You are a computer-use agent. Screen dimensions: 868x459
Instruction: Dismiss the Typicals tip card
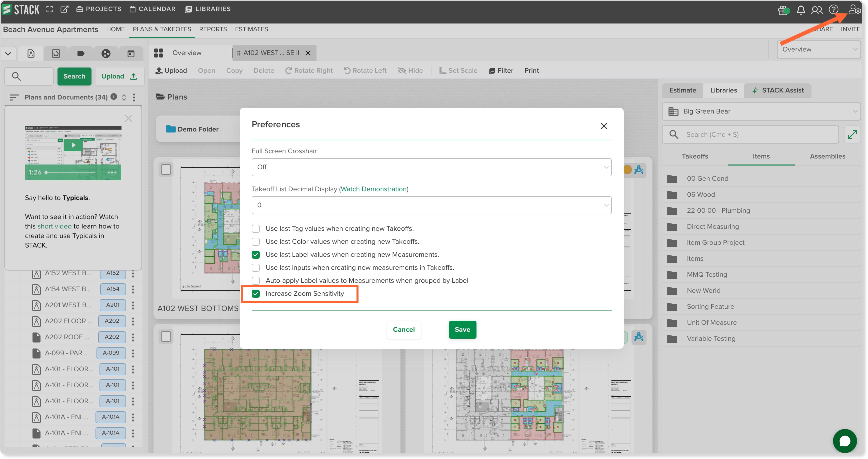tap(128, 118)
